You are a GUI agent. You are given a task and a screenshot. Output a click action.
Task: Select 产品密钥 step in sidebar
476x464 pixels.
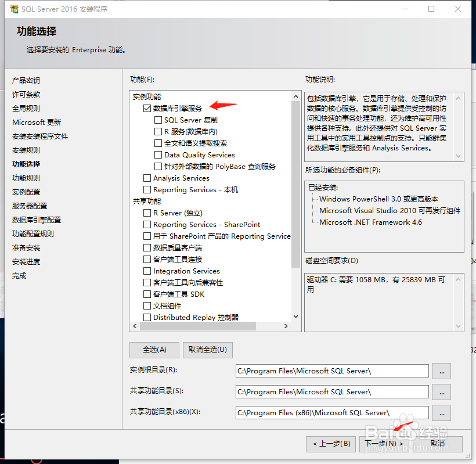click(26, 81)
